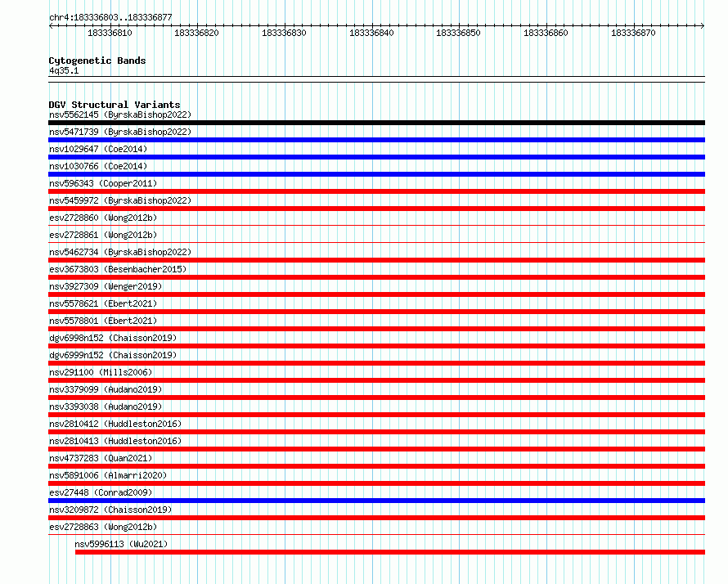The height and width of the screenshot is (584, 728).
Task: Open nsv1030766 (Coe2014) variant
Action: click(98, 166)
